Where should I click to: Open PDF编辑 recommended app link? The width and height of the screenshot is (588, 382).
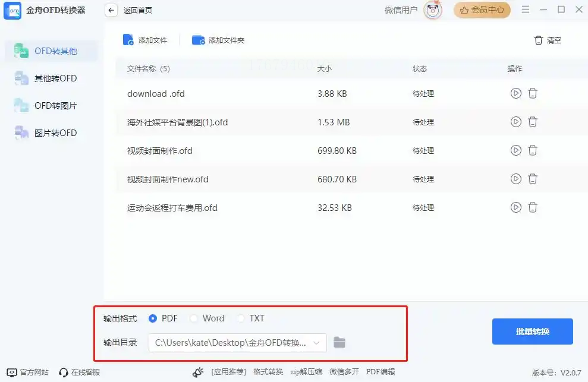381,372
